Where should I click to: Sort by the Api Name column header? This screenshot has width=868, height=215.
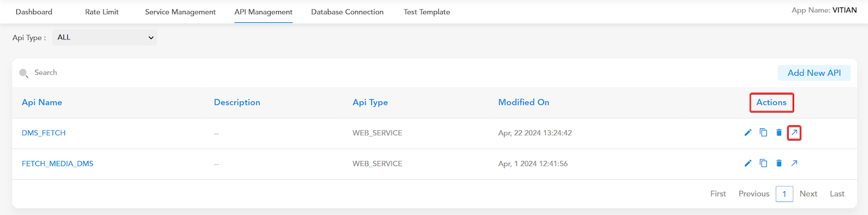[42, 102]
